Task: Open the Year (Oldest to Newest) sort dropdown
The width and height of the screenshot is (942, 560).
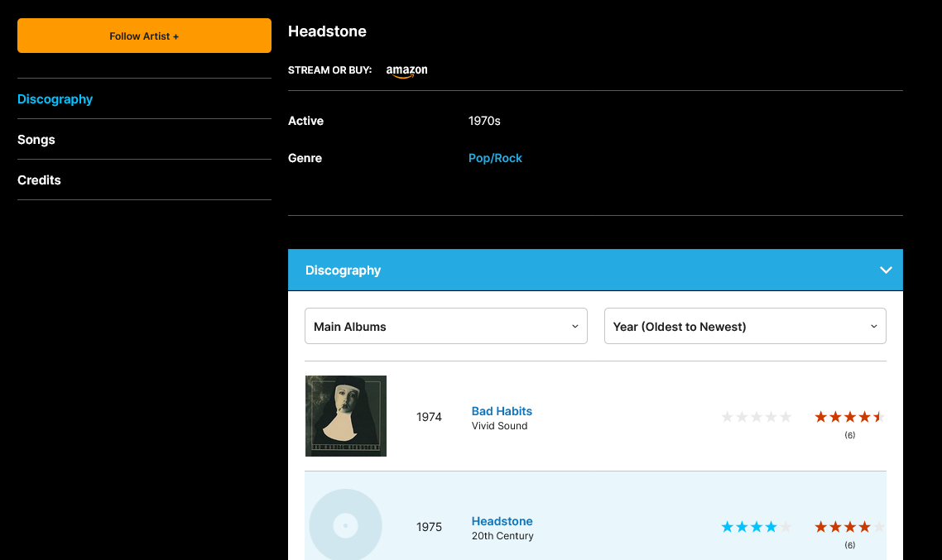Action: [x=744, y=327]
